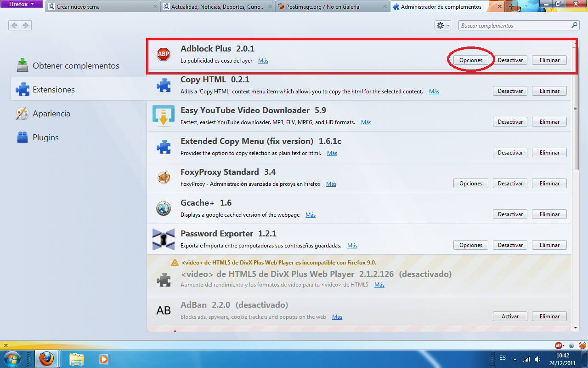The height and width of the screenshot is (368, 588).
Task: Click the FoxyProxy icon in the add-on bar
Action: (582, 345)
